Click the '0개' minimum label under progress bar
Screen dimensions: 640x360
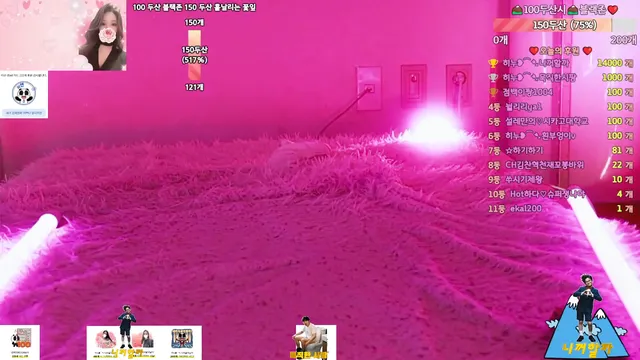pos(500,40)
